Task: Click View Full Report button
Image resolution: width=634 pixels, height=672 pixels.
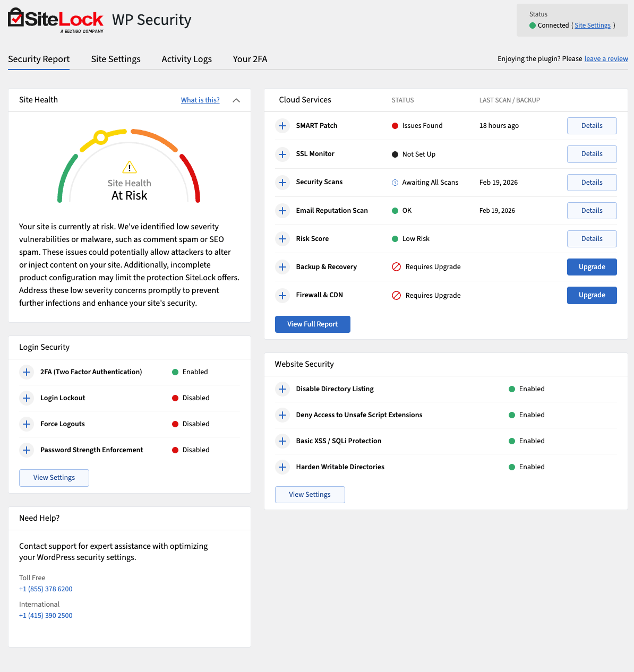Action: coord(313,324)
